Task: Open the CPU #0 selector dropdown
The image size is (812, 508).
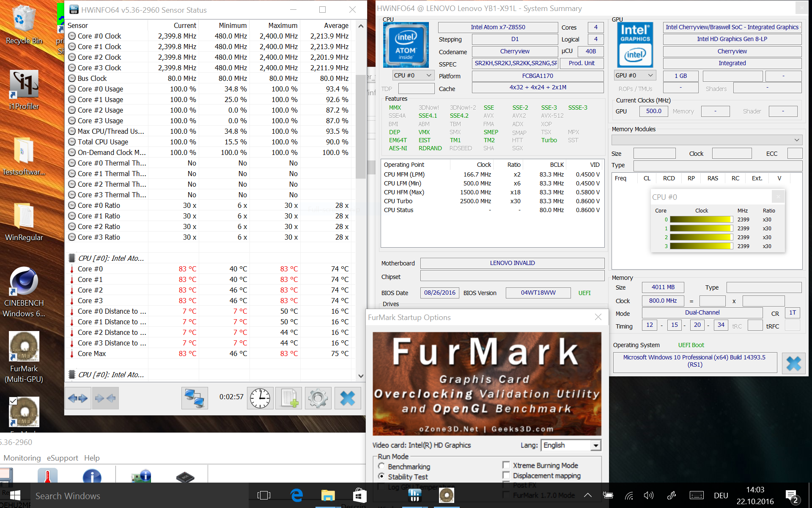Action: (413, 75)
